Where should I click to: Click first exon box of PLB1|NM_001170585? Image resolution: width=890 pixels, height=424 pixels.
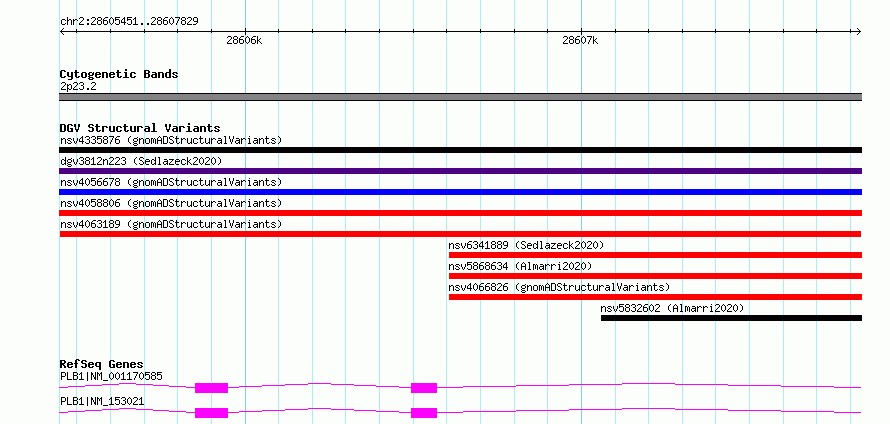(211, 388)
